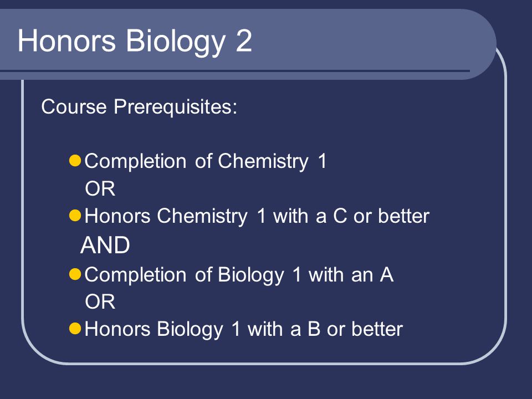The width and height of the screenshot is (532, 399).
Task: Click the word Biology in slide title
Action: (176, 42)
